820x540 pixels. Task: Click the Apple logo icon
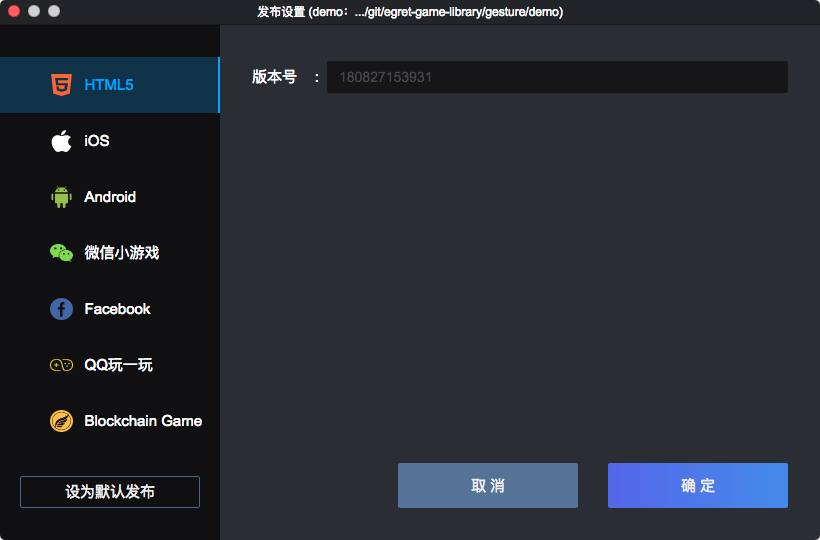click(x=61, y=141)
